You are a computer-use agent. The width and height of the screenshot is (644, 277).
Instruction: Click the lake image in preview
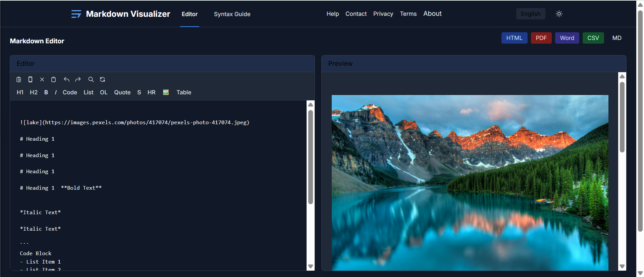[470, 183]
